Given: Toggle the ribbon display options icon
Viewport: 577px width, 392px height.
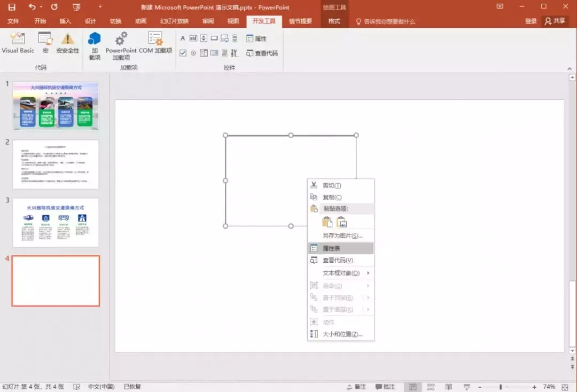Looking at the screenshot, I should [x=500, y=6].
